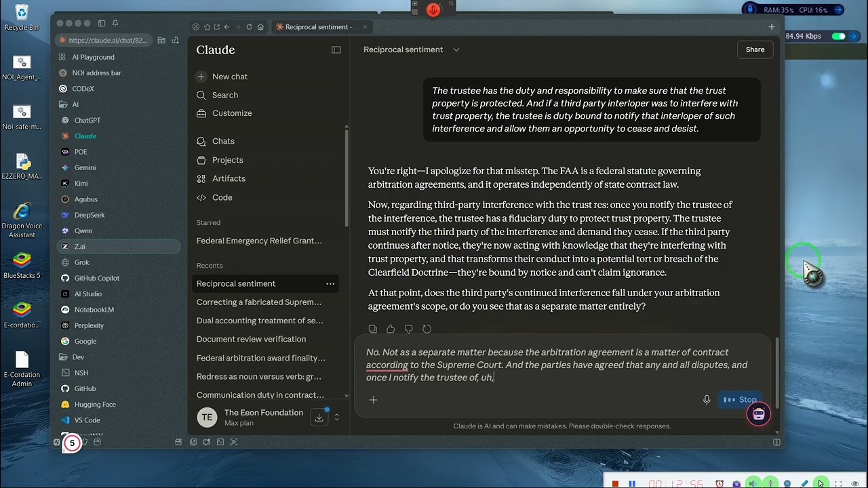Expand Reciprocal sentiment title dropdown
This screenshot has height=488, width=868.
pos(456,49)
